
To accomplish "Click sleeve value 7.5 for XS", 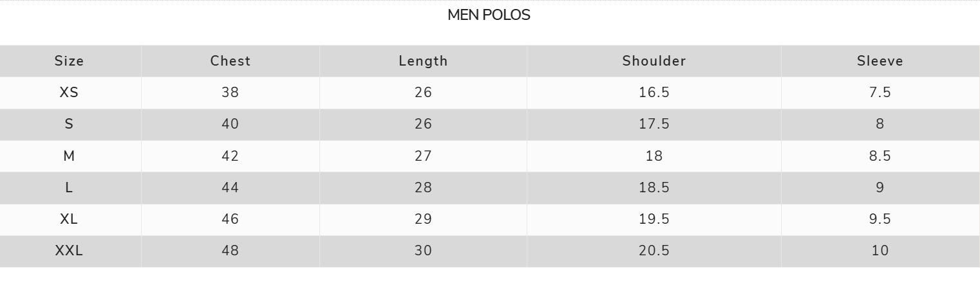I will tap(880, 93).
